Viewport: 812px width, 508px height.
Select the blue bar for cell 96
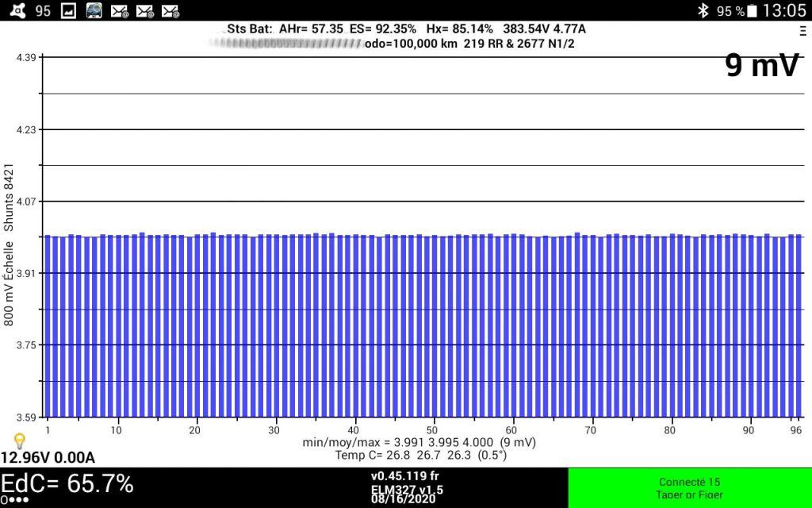(799, 325)
